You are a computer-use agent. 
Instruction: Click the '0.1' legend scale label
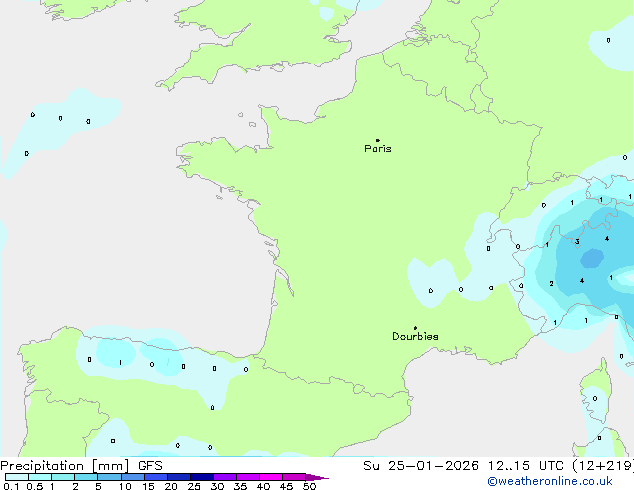tap(11, 486)
